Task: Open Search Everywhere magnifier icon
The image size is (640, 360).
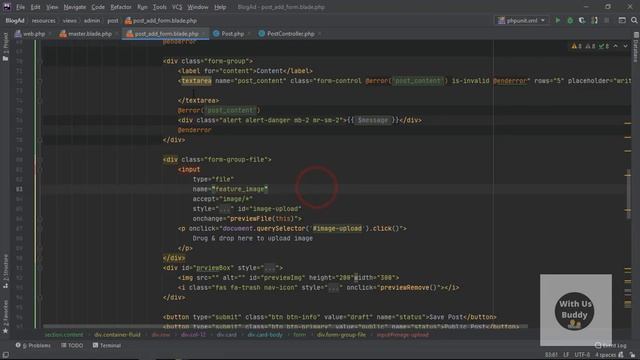Action: pos(634,20)
